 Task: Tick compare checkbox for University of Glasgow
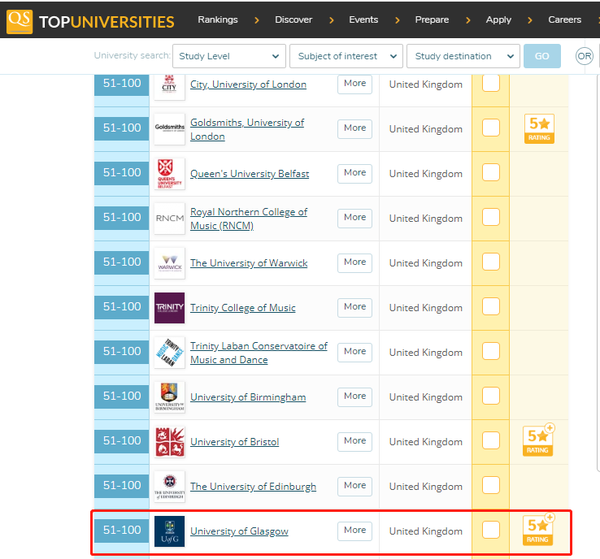(x=491, y=530)
